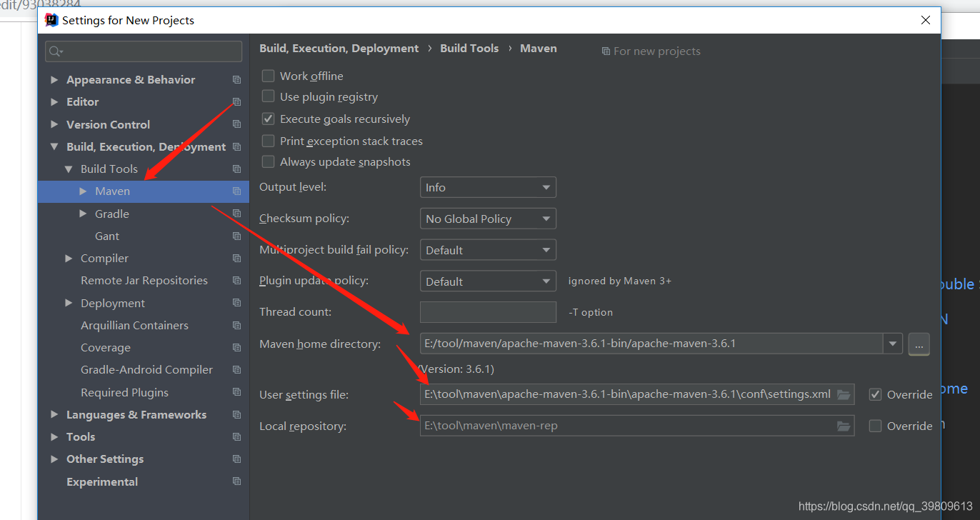This screenshot has width=980, height=520.
Task: Select Experimental settings item
Action: pos(102,481)
